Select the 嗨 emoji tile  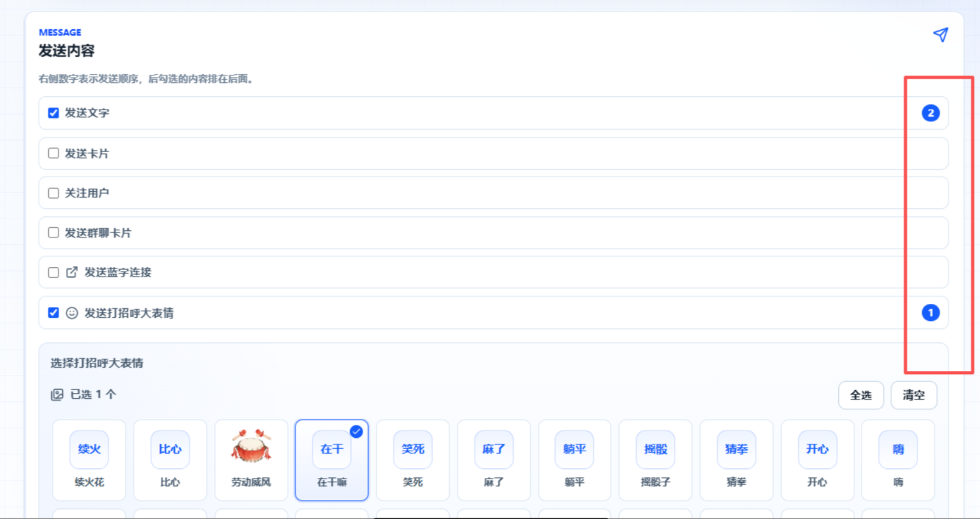898,460
